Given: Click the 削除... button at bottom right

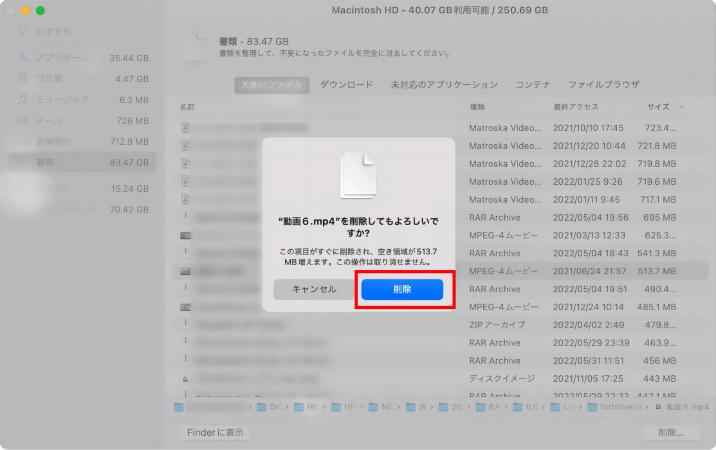Looking at the screenshot, I should point(670,432).
